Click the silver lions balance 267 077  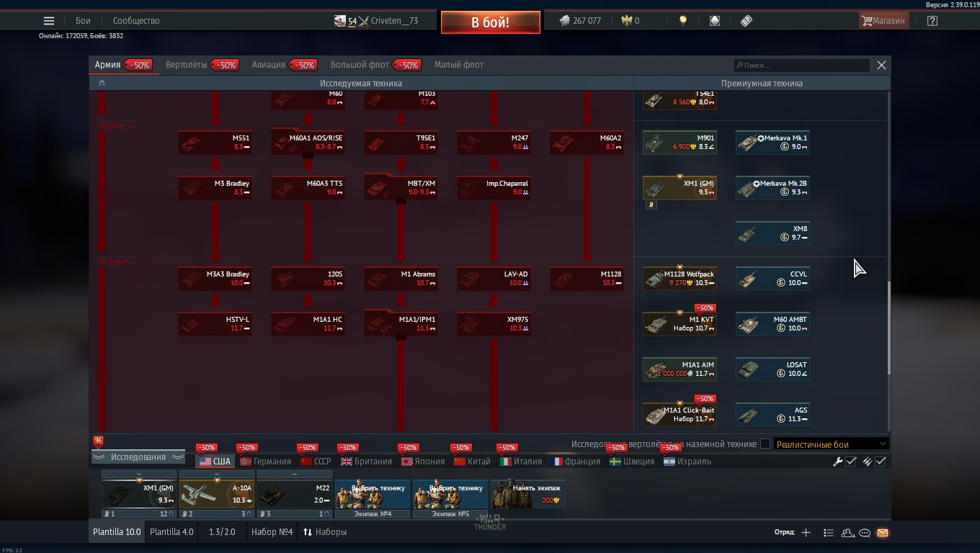click(580, 21)
